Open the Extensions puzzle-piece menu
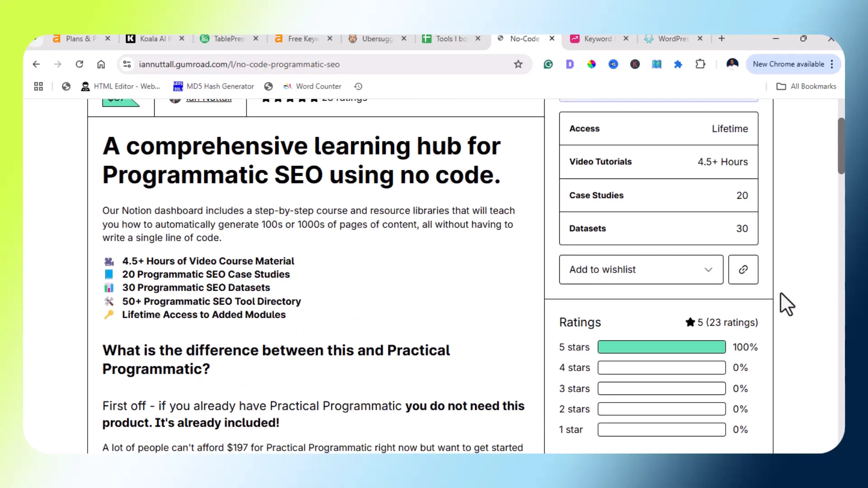The image size is (868, 488). [700, 64]
